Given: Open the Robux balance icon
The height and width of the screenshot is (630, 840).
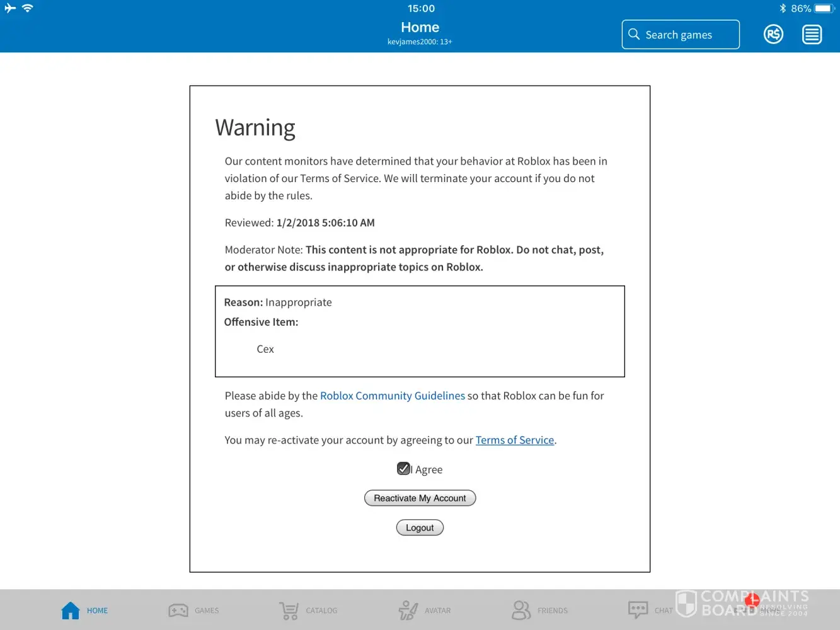Looking at the screenshot, I should tap(773, 34).
